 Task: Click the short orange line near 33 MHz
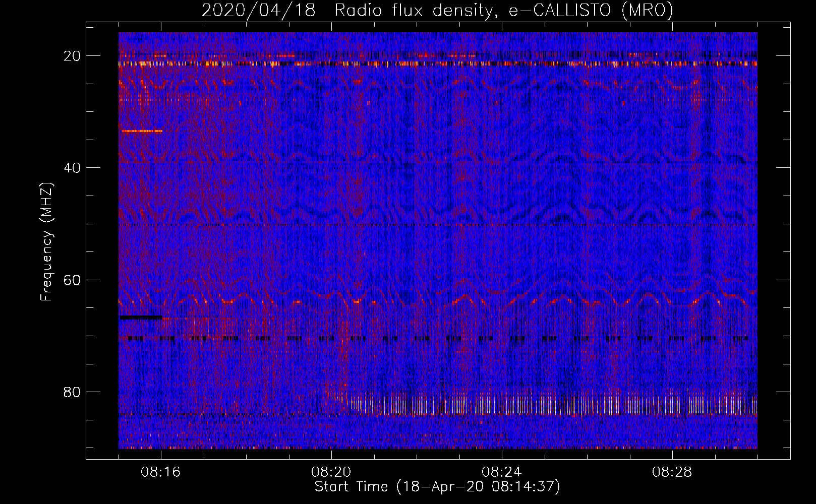(142, 131)
